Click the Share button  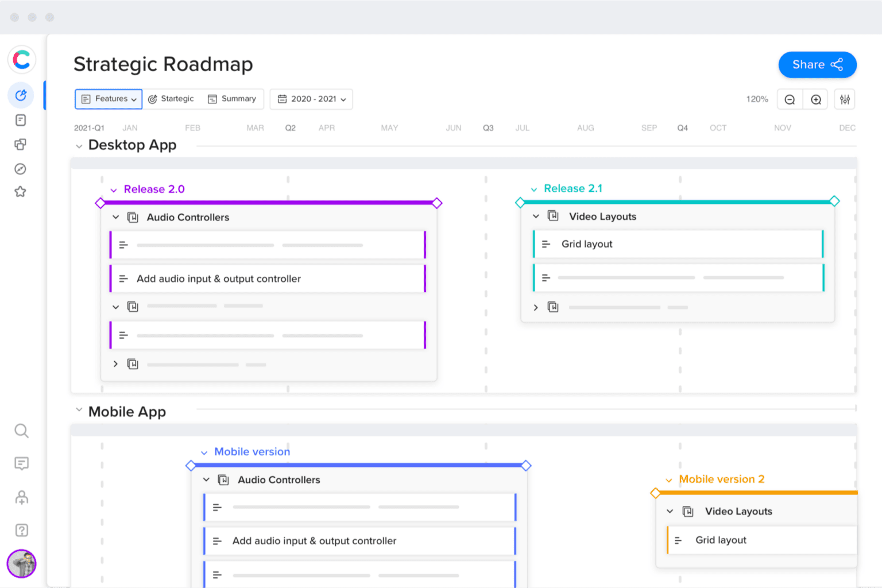coord(817,64)
